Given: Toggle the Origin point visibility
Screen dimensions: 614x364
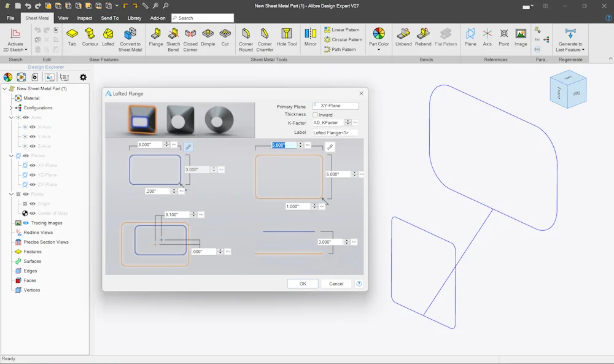Looking at the screenshot, I should click(33, 204).
